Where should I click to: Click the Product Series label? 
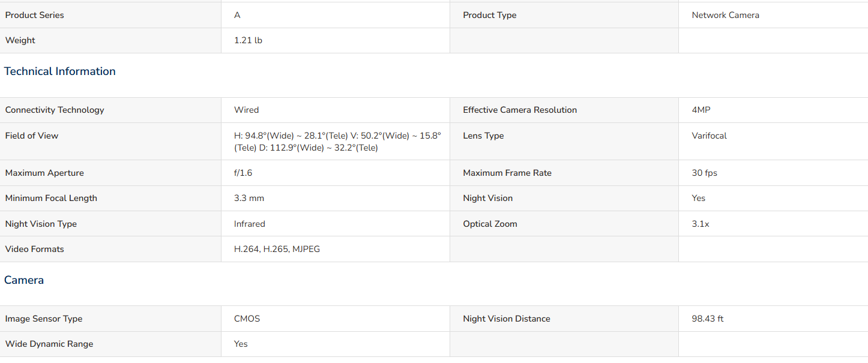pos(35,15)
